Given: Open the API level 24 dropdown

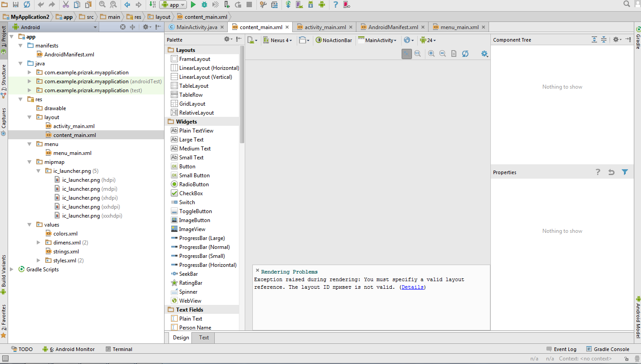Looking at the screenshot, I should (x=428, y=40).
